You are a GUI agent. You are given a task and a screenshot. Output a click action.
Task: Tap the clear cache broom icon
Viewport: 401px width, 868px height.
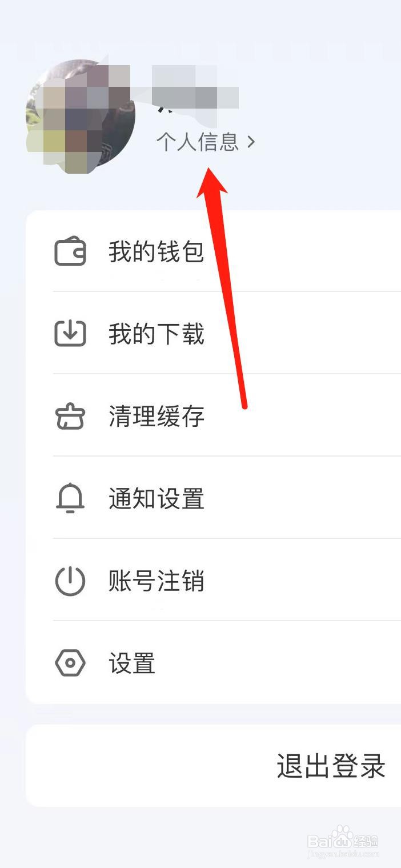coord(70,417)
